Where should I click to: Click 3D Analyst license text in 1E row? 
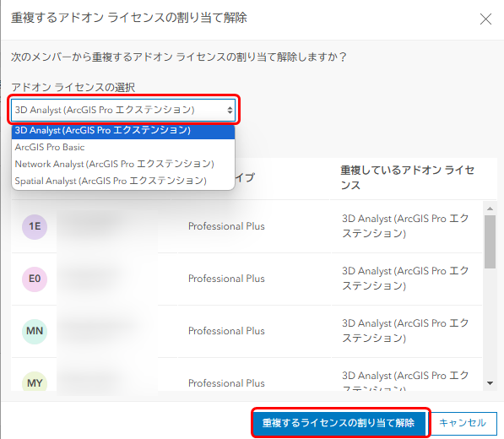pos(405,226)
